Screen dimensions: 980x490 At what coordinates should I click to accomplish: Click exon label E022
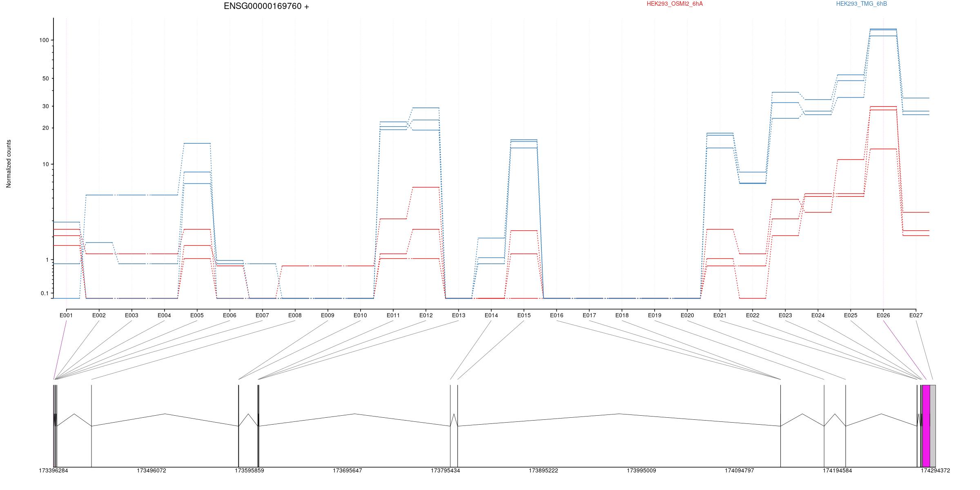pos(753,315)
